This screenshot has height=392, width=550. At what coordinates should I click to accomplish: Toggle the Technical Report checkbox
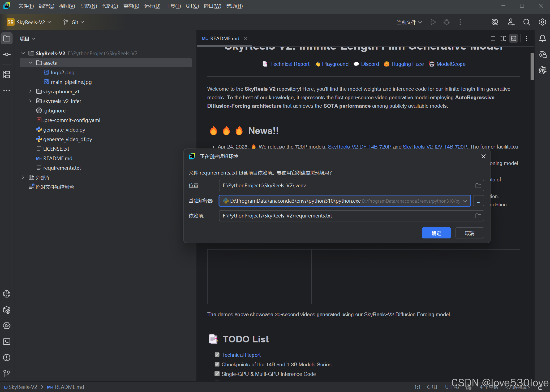pyautogui.click(x=217, y=355)
